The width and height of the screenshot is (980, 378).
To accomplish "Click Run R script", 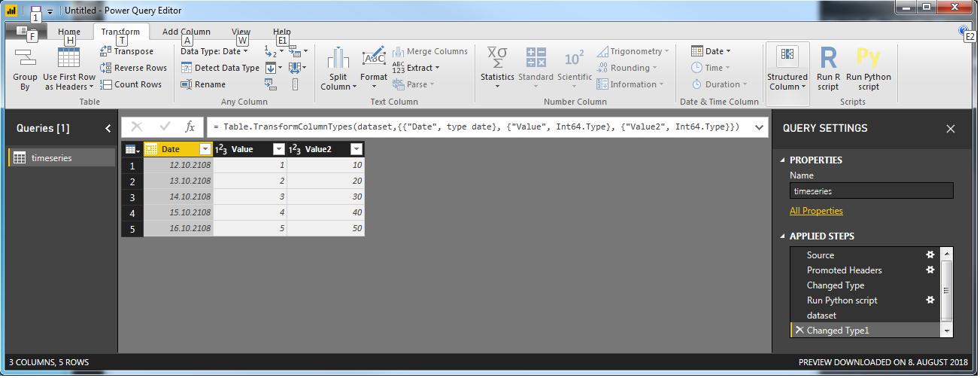I will coord(828,69).
